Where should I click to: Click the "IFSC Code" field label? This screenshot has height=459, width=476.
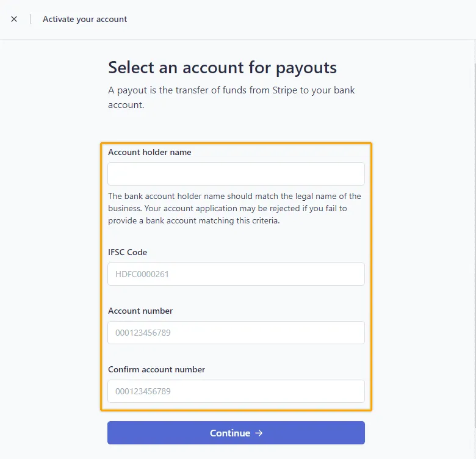128,252
